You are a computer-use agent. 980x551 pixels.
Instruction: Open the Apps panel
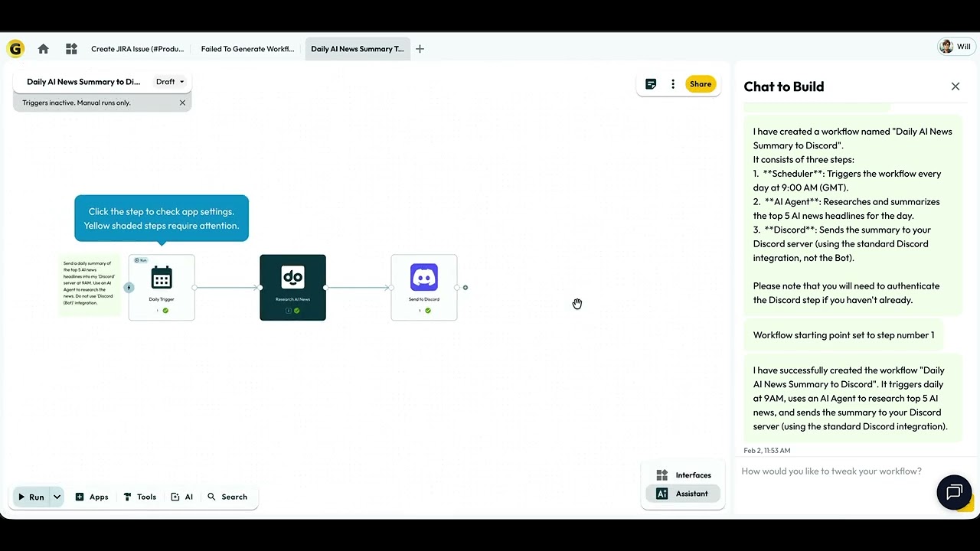tap(92, 497)
